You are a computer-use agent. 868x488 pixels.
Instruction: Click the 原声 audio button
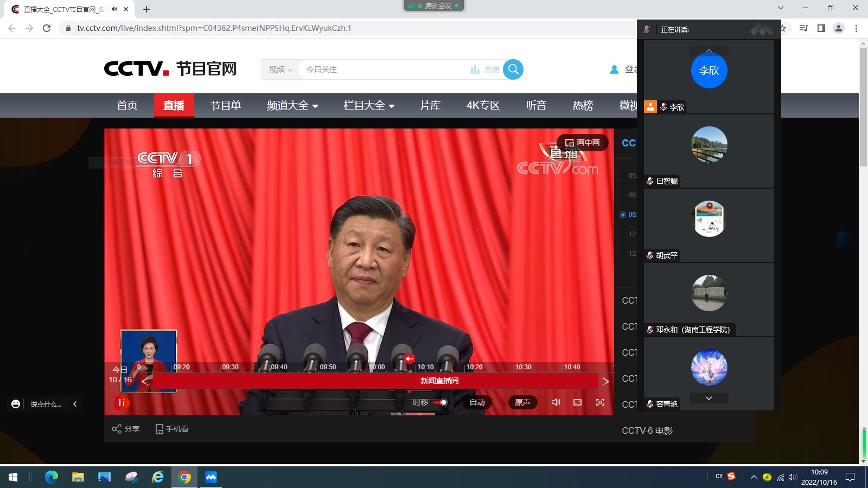[522, 402]
